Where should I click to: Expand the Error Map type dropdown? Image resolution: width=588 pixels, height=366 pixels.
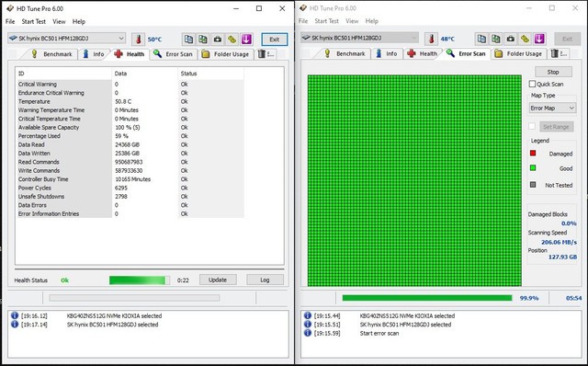point(552,109)
